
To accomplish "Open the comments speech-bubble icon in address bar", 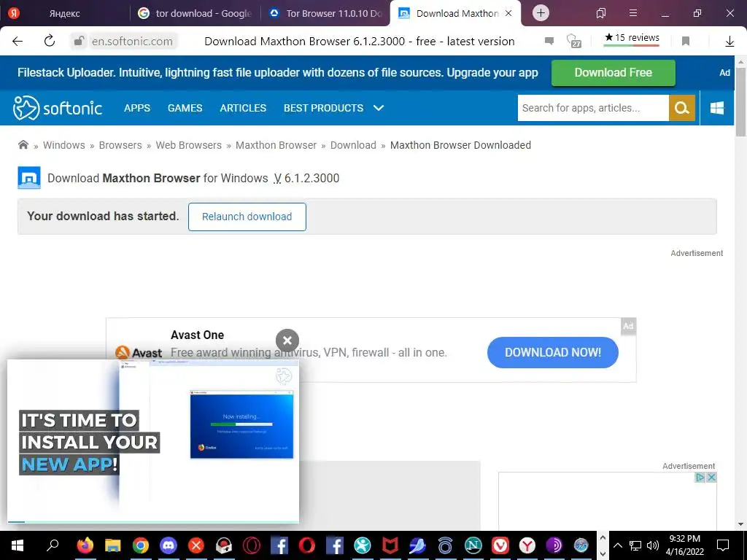I will 549,41.
